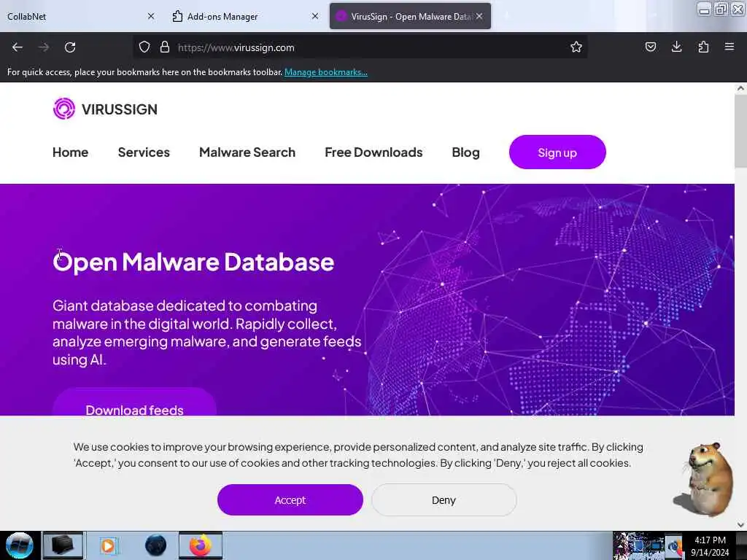Click the hamster desktop mascot

[704, 480]
